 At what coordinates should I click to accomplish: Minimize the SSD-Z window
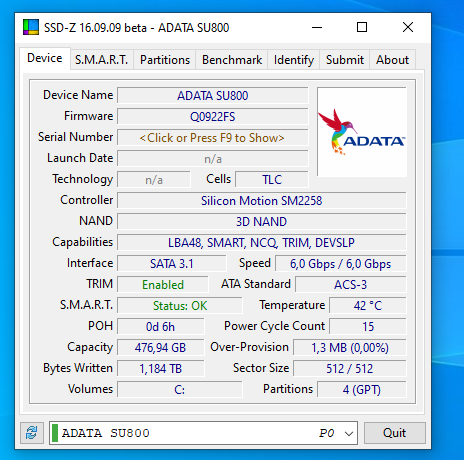pos(317,27)
